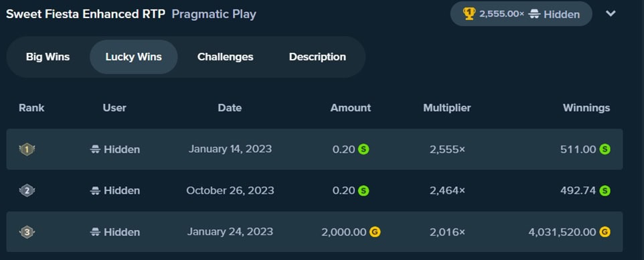Click gold G coin beside 2,000.00 amount
Image resolution: width=644 pixels, height=260 pixels.
coord(375,233)
